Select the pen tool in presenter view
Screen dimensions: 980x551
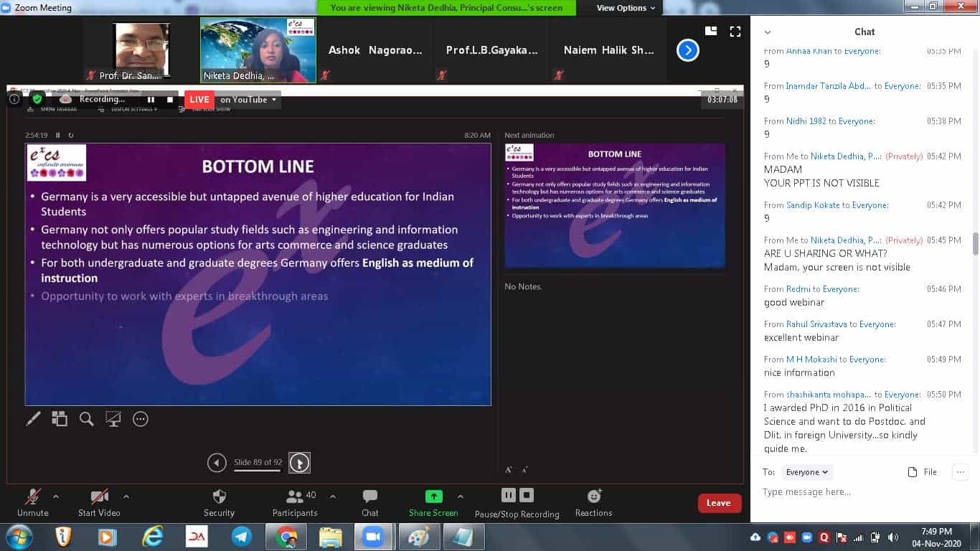click(x=33, y=419)
